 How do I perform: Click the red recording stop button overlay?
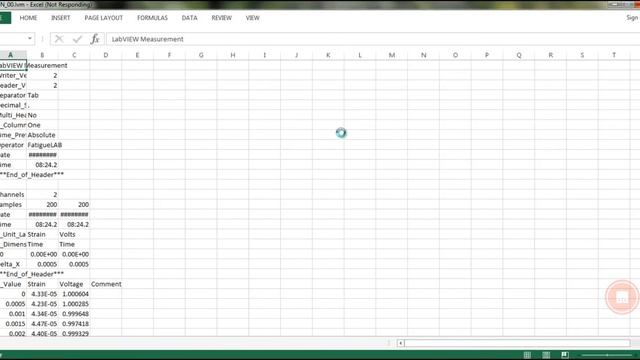pyautogui.click(x=622, y=298)
